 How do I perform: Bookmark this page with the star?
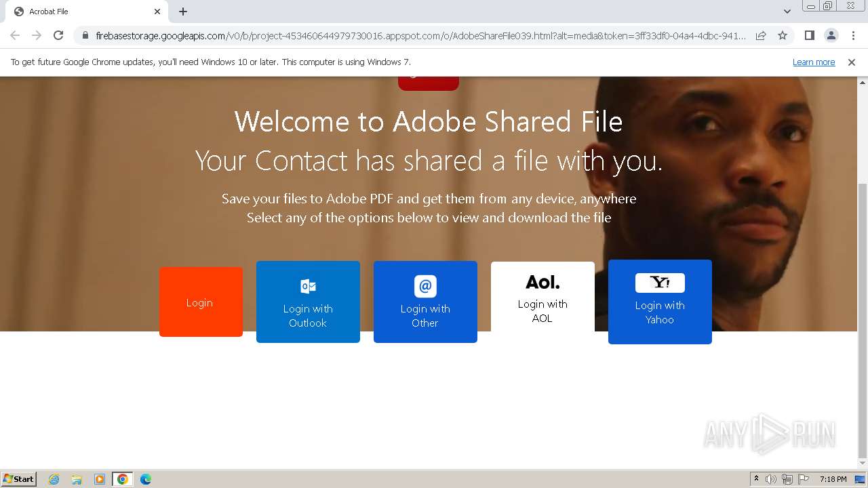[783, 35]
